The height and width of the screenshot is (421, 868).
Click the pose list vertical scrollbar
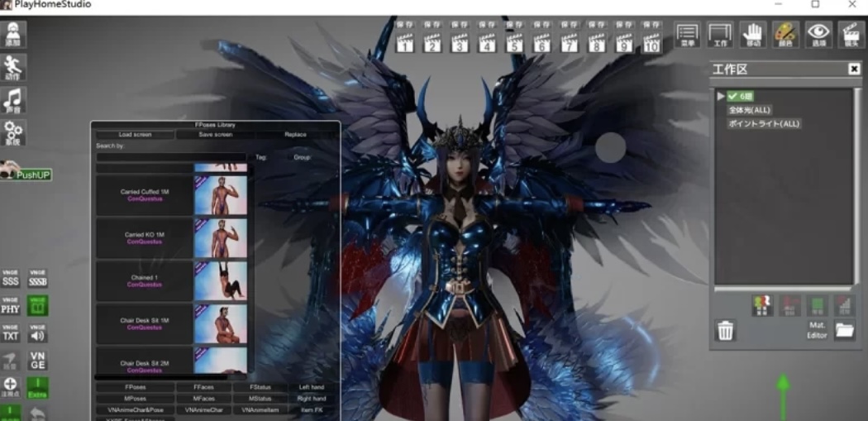coord(250,269)
